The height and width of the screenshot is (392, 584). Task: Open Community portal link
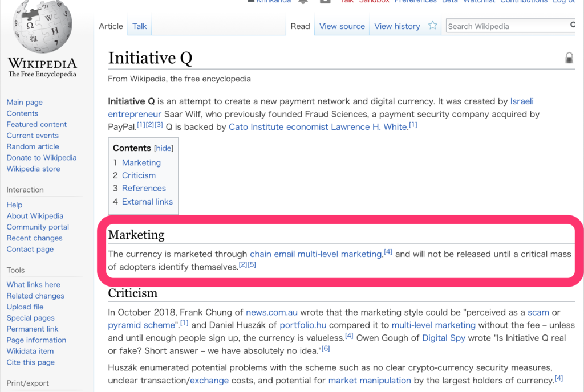click(x=38, y=227)
